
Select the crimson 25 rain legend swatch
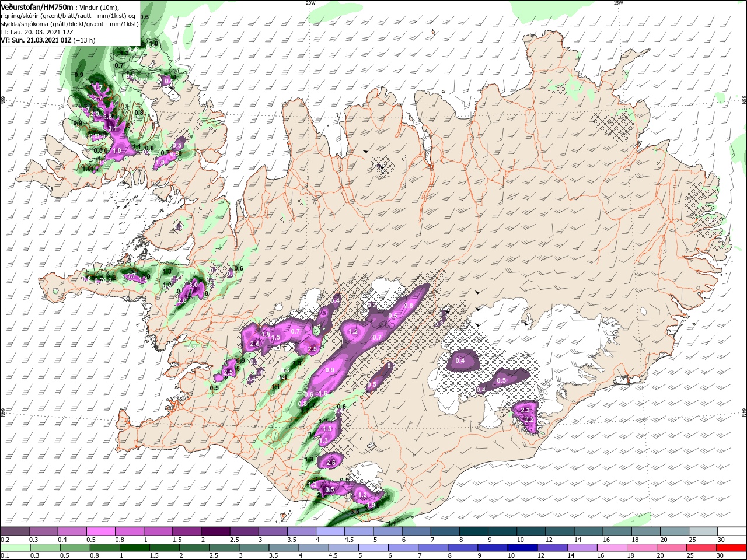[702, 548]
